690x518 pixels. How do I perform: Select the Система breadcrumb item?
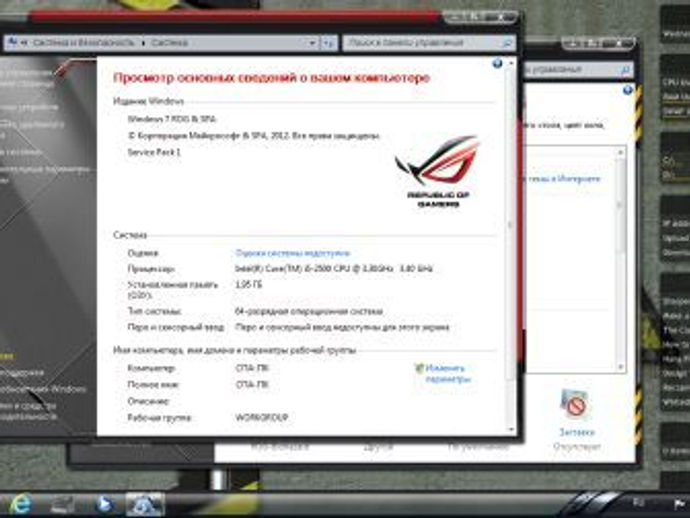pos(169,43)
